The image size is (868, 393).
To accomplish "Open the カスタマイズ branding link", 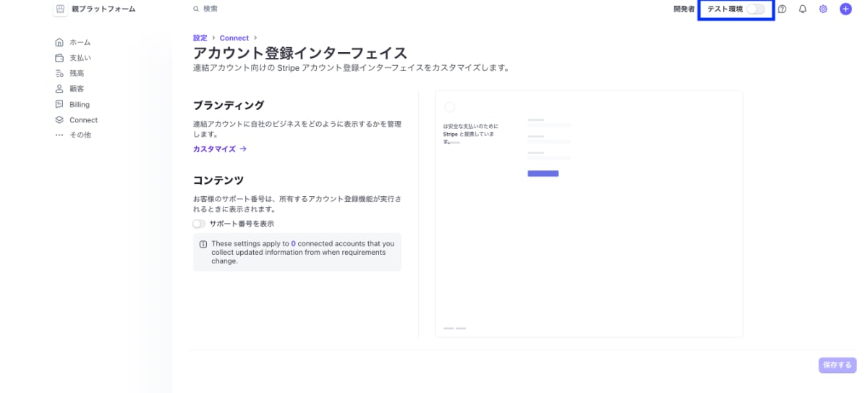I will [220, 149].
